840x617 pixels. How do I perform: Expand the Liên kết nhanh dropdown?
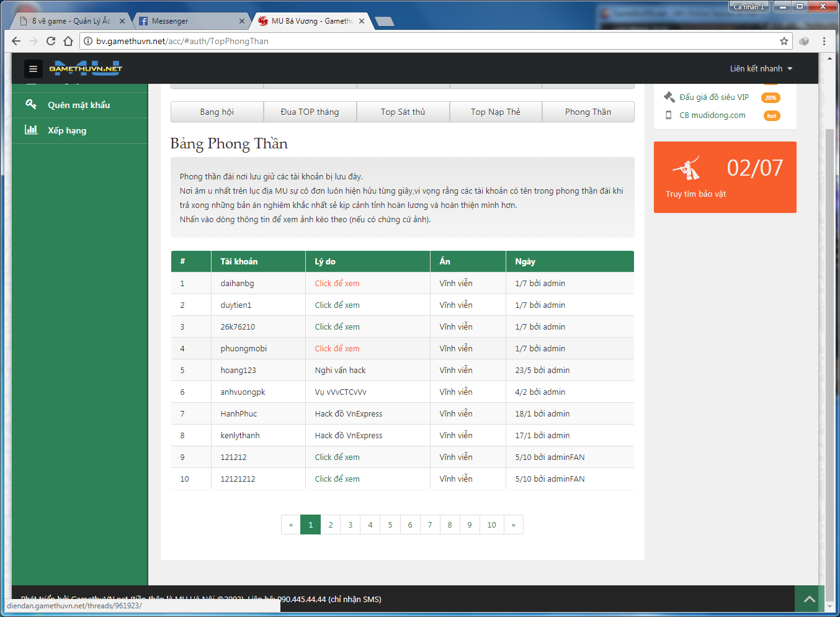[x=761, y=69]
